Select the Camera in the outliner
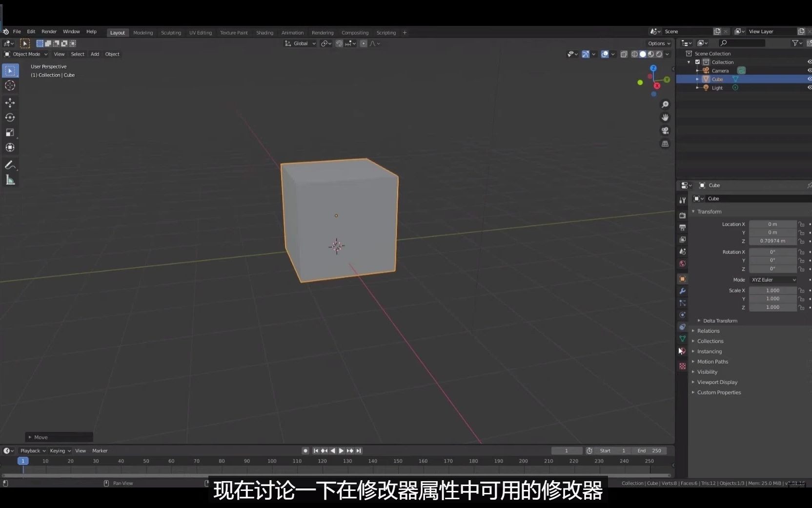This screenshot has width=812, height=508. (721, 70)
